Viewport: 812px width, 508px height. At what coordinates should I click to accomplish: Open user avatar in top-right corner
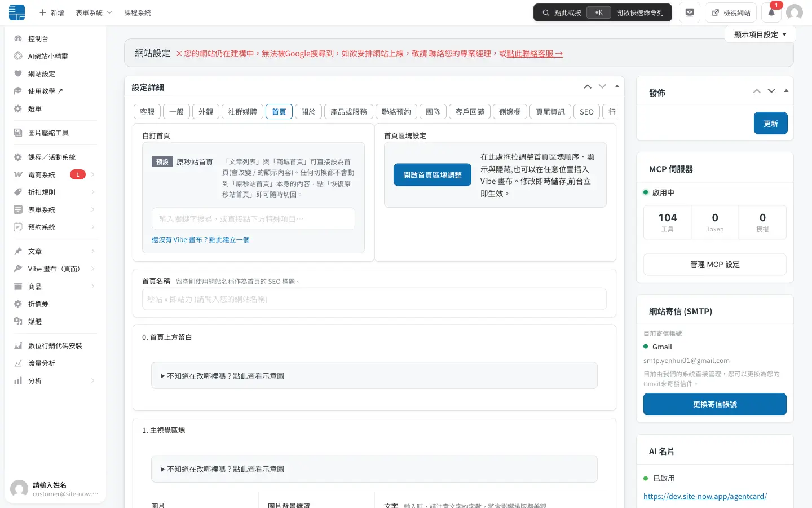(795, 12)
